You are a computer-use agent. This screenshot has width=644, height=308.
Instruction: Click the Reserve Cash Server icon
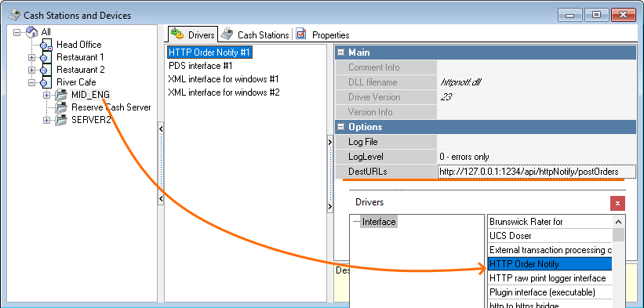pos(60,107)
